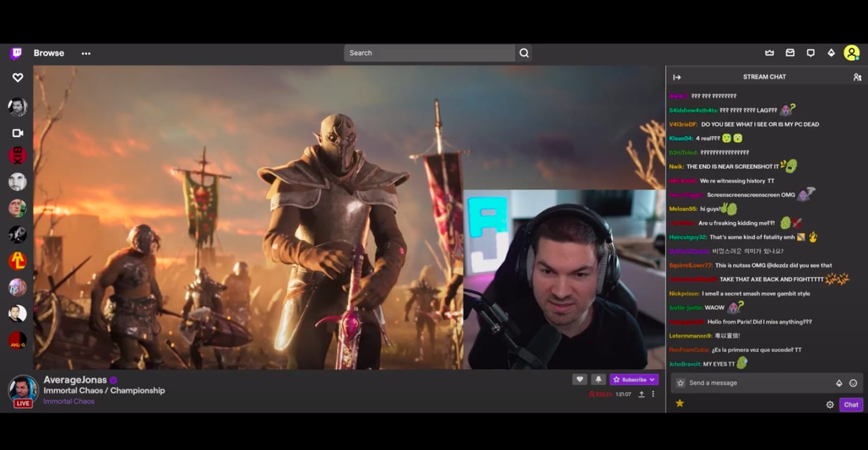
Task: Click username JohnBravoIt in chat
Action: point(685,364)
